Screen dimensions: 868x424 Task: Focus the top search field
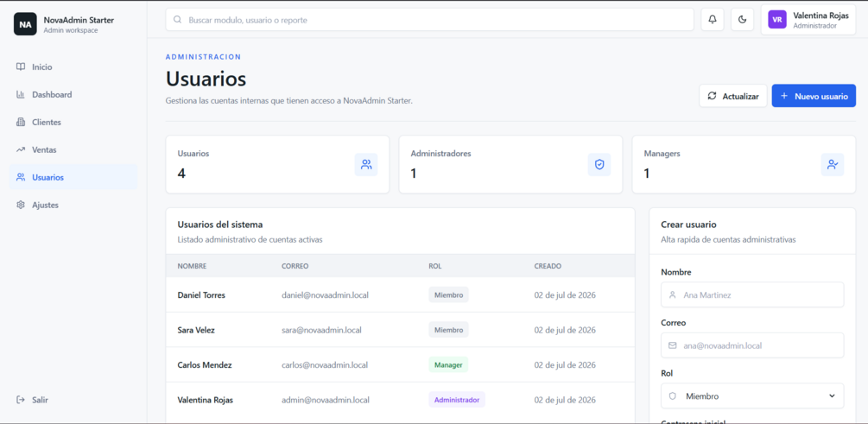pos(429,19)
